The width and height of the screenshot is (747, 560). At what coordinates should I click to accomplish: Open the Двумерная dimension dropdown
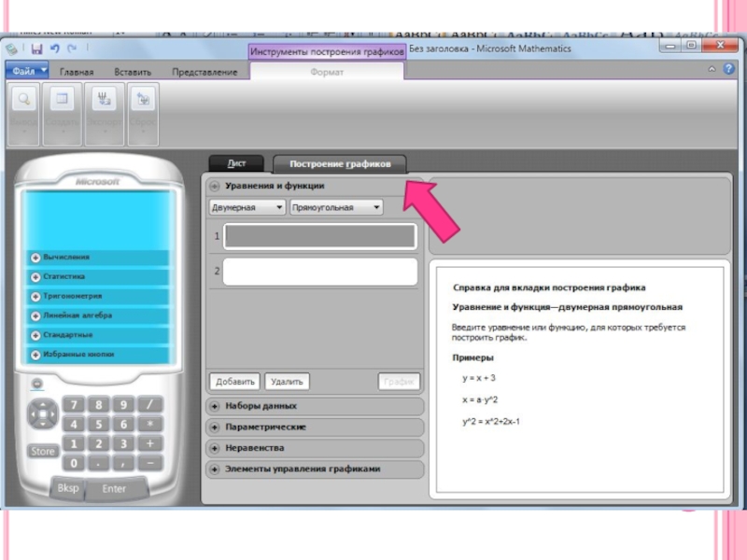pos(247,207)
